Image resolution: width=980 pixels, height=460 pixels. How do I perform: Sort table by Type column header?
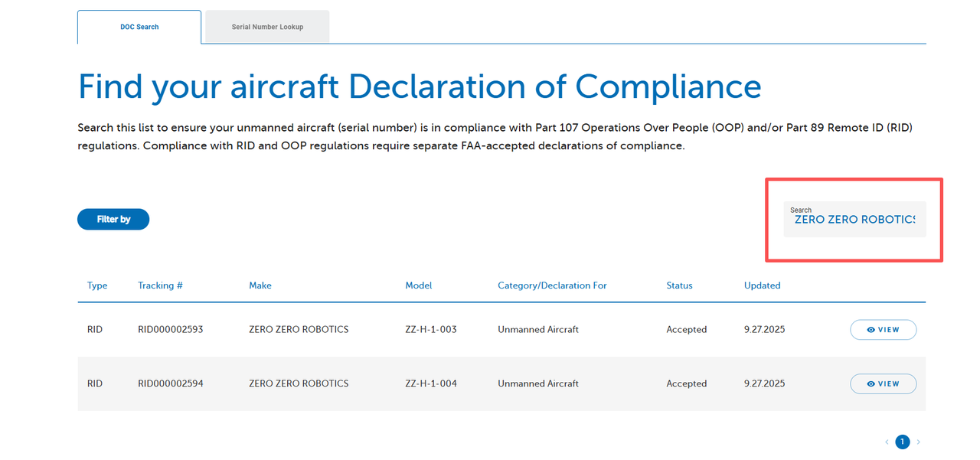click(97, 285)
